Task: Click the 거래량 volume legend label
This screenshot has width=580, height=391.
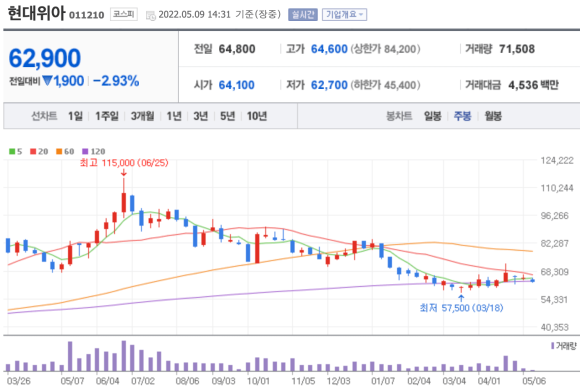Action: click(563, 346)
